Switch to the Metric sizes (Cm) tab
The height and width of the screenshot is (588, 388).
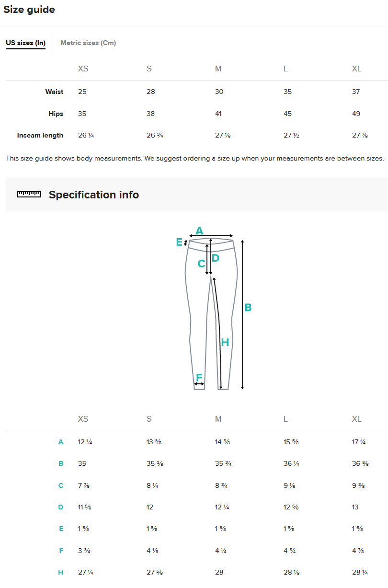click(88, 43)
